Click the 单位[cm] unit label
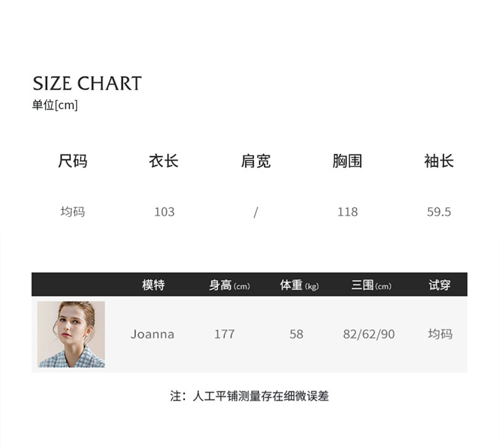499x448 pixels. (55, 105)
